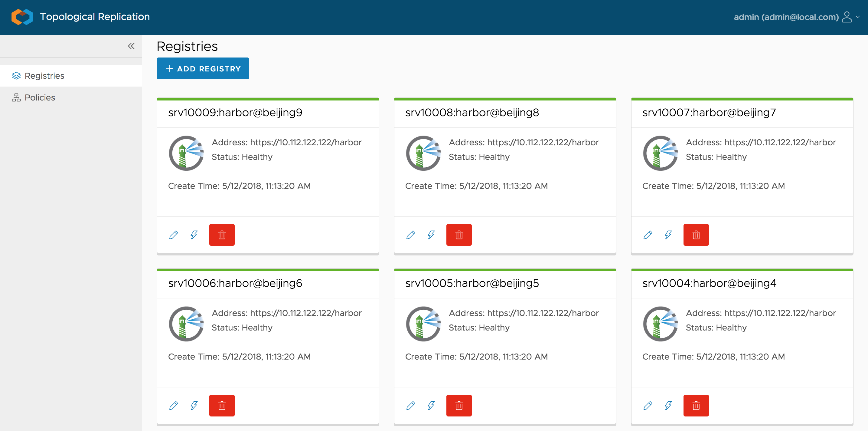Click the card title srv10005:harbor@beijing5

472,283
